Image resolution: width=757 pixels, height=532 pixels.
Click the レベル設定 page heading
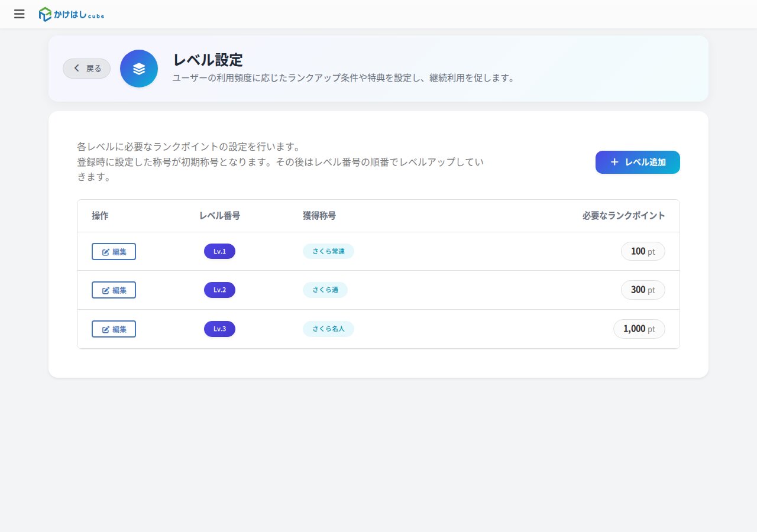coord(208,60)
